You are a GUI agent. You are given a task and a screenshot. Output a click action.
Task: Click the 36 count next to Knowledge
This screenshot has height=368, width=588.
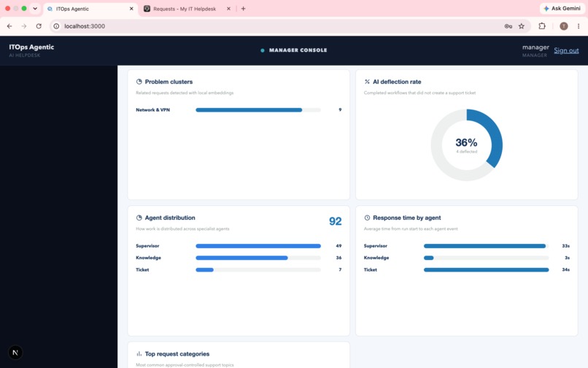pyautogui.click(x=339, y=258)
